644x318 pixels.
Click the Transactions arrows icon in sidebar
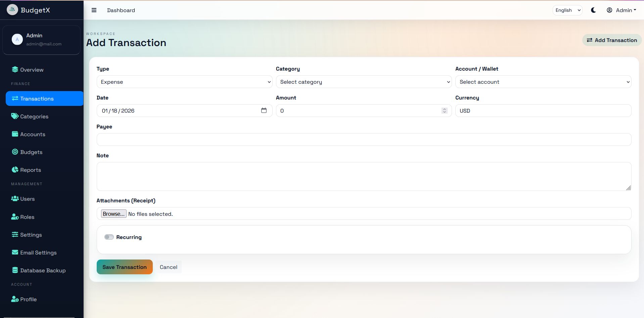tap(15, 98)
